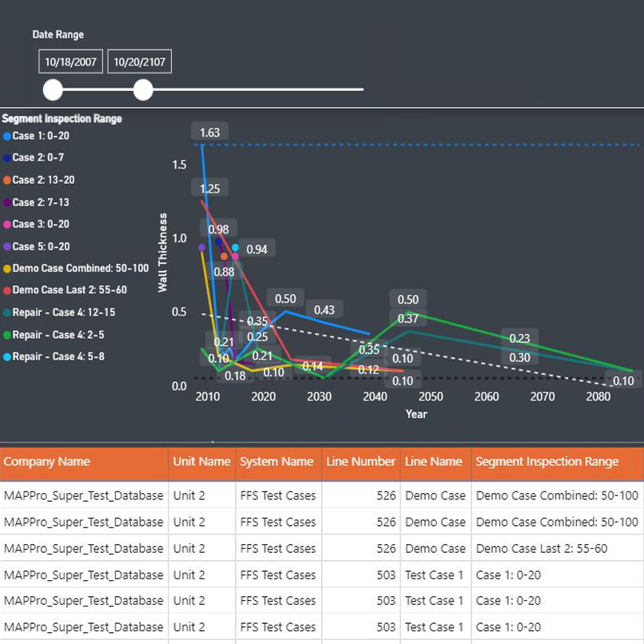Screen dimensions: 644x644
Task: Select the Repair - Case 4: 12-15 teal marker
Action: [8, 312]
